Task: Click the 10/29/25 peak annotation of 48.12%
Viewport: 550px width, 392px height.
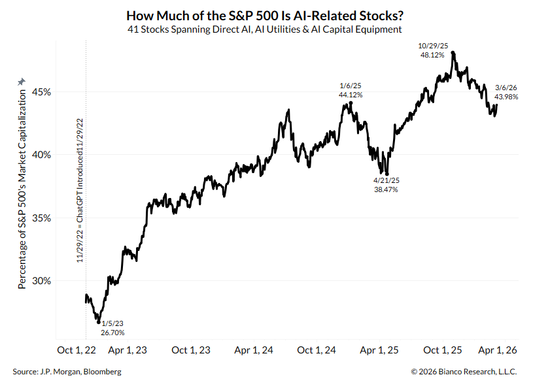Action: 432,50
